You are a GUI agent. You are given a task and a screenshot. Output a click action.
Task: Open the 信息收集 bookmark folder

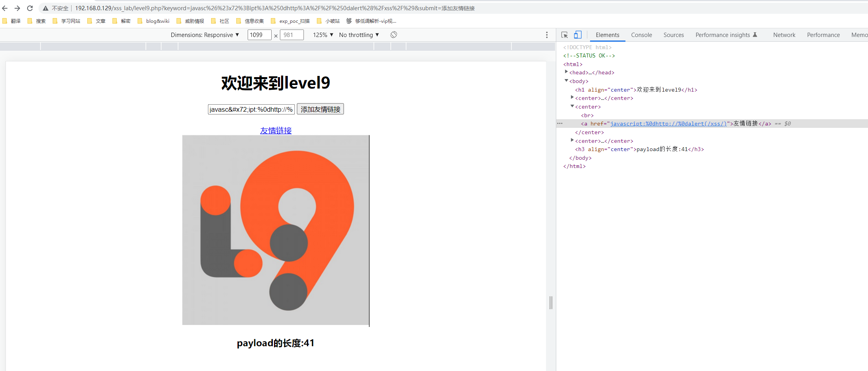(x=250, y=21)
